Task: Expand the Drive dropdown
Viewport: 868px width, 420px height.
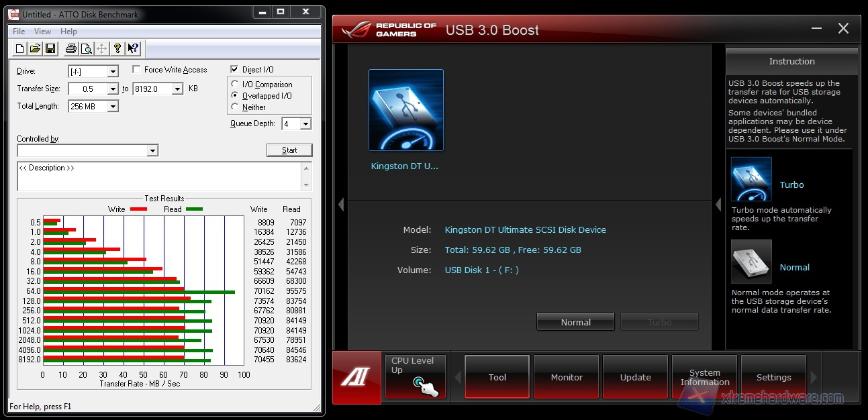Action: 112,72
